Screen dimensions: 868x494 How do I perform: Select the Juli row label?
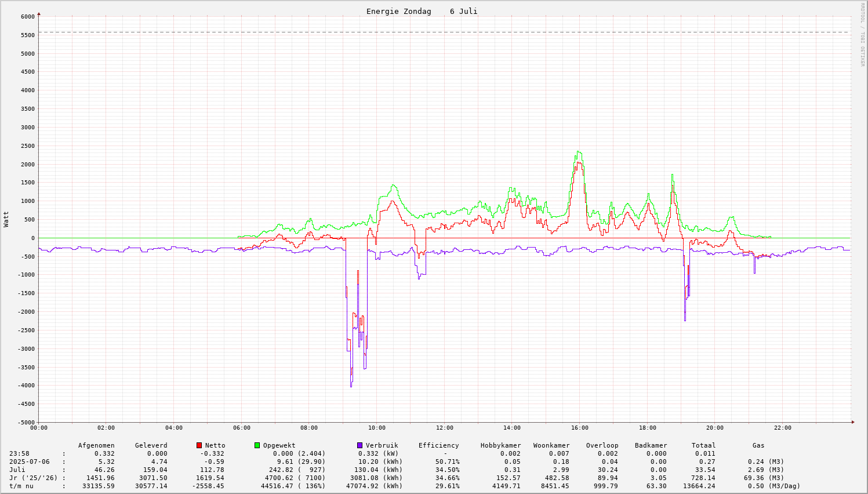point(17,470)
